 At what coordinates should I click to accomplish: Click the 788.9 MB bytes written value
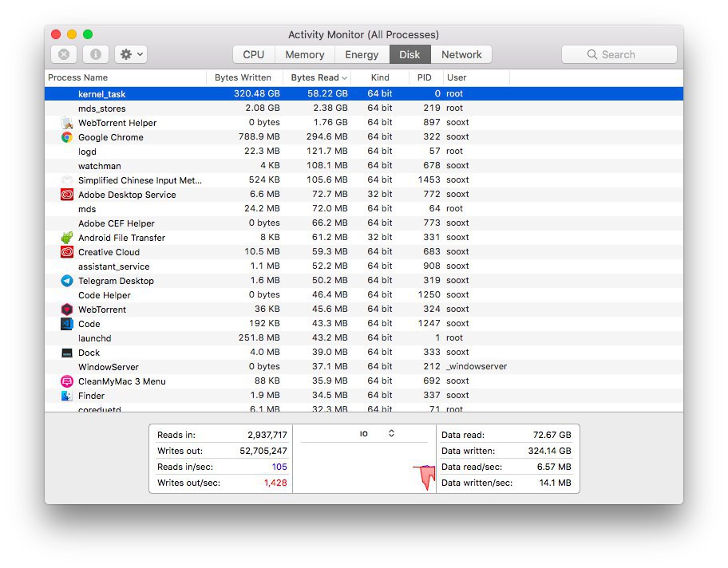(x=259, y=137)
